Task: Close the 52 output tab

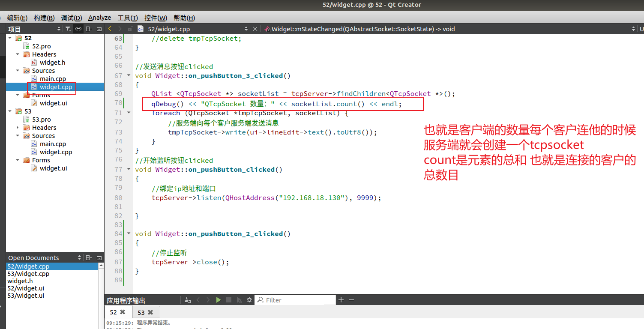Action: pyautogui.click(x=123, y=312)
